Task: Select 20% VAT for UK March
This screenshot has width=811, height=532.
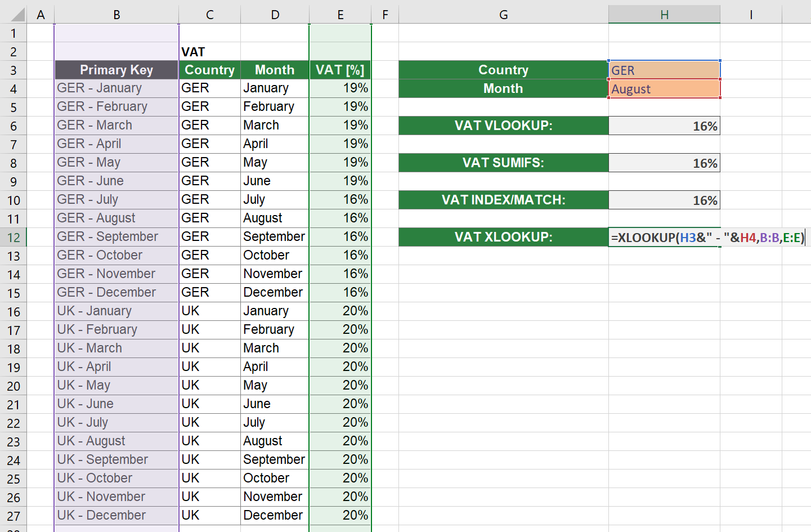Action: [x=340, y=348]
